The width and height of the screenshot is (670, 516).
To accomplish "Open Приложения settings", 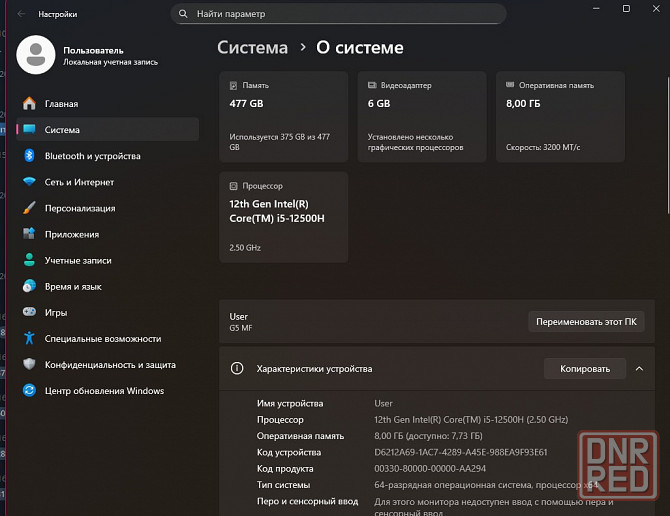I will (107, 234).
